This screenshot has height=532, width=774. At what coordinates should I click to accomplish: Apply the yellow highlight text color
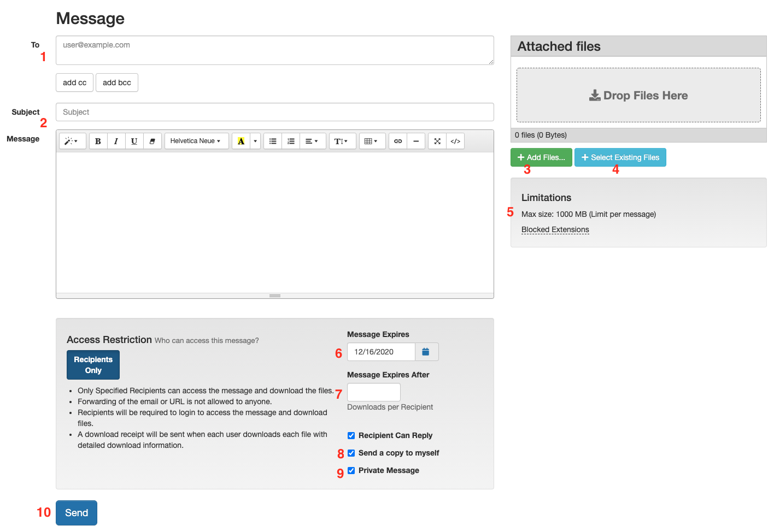(241, 141)
